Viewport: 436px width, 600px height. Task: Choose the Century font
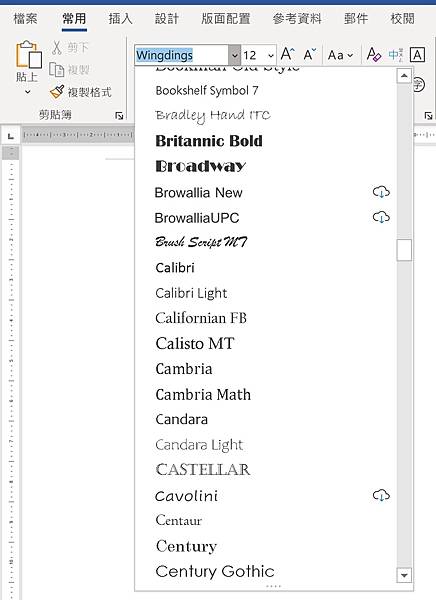click(x=266, y=546)
